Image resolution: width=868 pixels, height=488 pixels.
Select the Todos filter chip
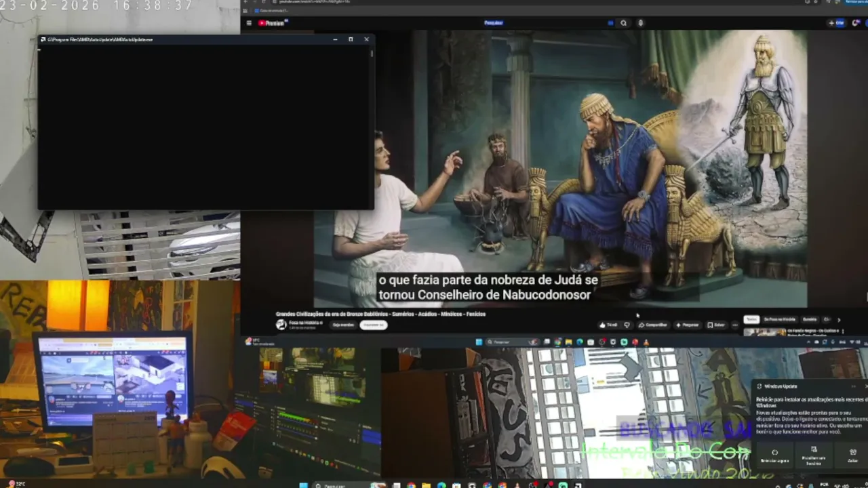tap(751, 319)
